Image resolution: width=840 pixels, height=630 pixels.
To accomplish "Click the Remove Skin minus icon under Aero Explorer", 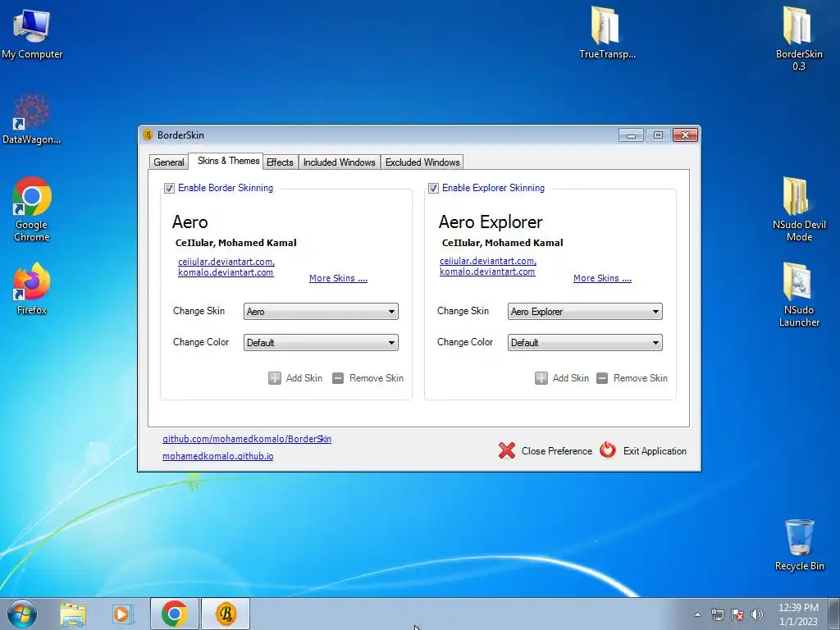I will pyautogui.click(x=602, y=378).
